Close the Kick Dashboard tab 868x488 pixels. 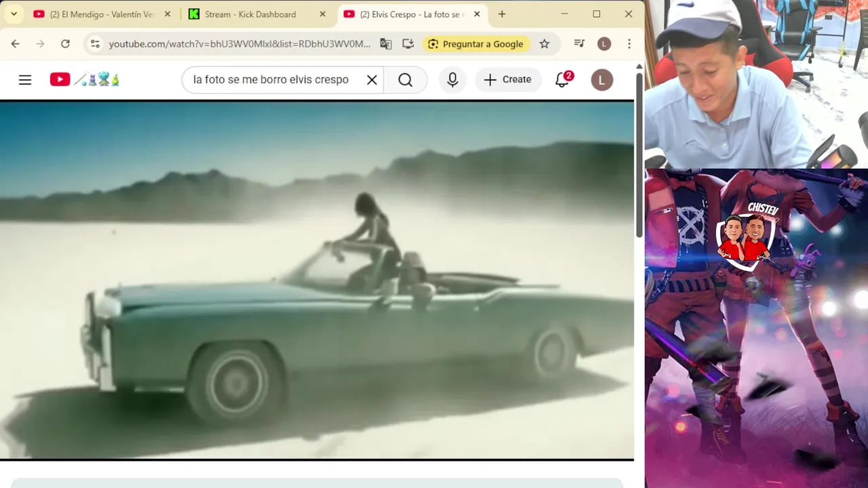click(323, 14)
